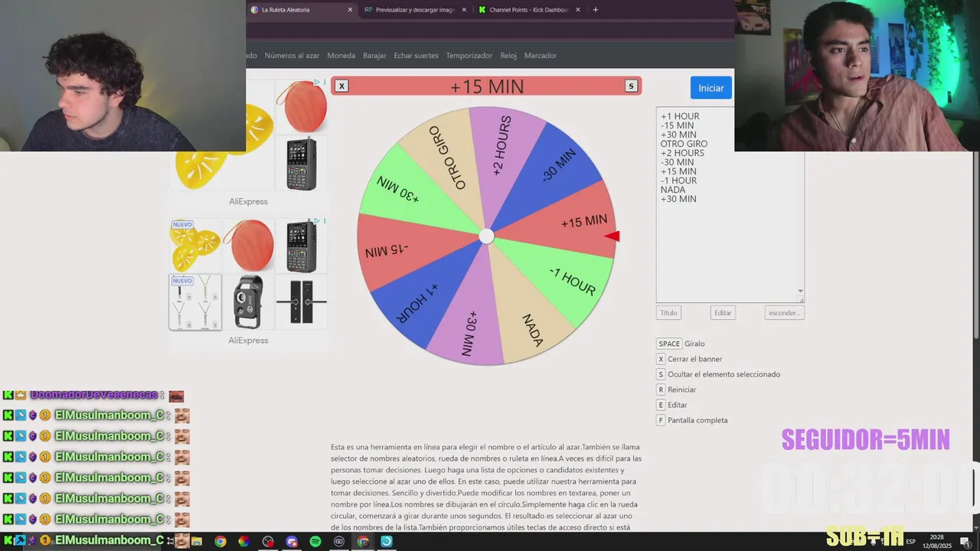
Task: Open first Chrome icon in taskbar
Action: (220, 542)
